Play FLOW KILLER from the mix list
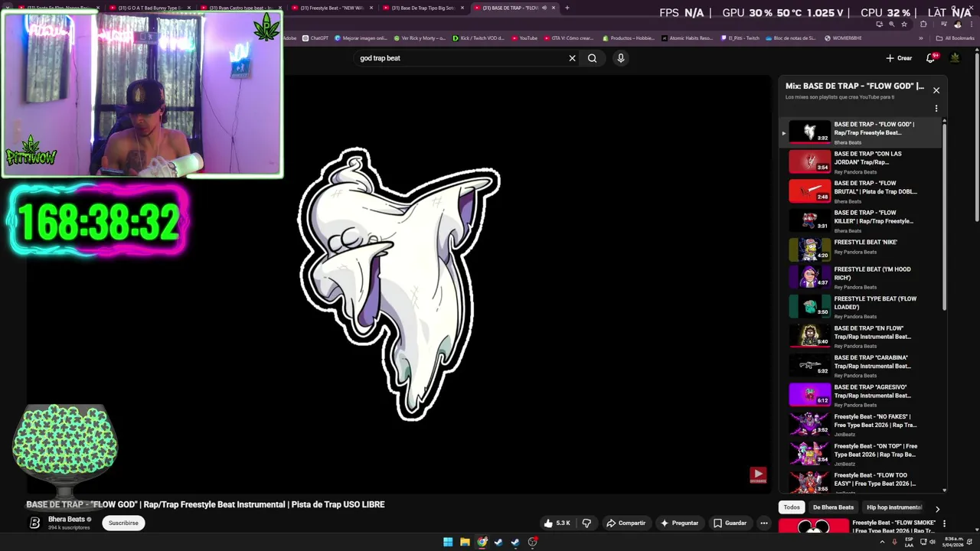The height and width of the screenshot is (551, 980). click(861, 221)
